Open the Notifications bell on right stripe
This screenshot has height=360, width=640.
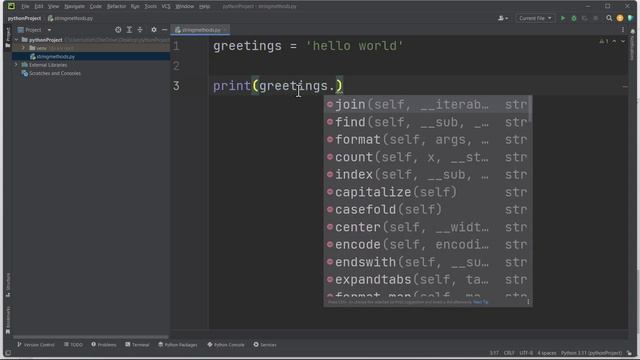click(x=633, y=32)
